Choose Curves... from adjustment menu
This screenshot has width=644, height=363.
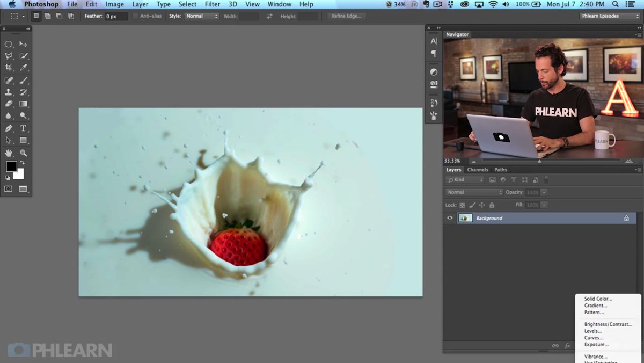point(594,338)
